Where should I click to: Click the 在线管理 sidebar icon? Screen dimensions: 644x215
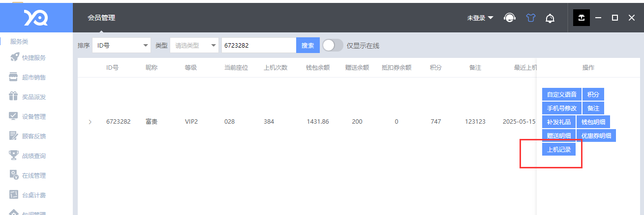pyautogui.click(x=14, y=175)
